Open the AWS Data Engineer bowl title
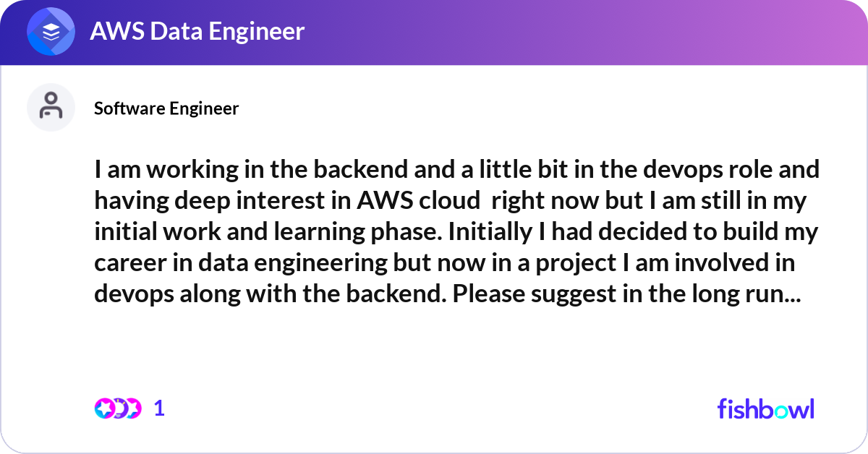This screenshot has height=454, width=868. (x=197, y=31)
